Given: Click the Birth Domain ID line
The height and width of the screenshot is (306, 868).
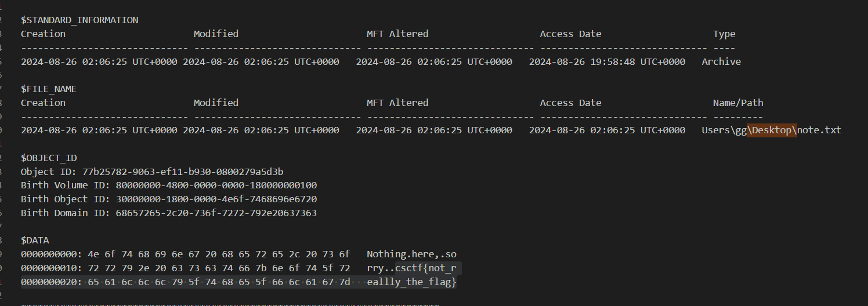Looking at the screenshot, I should click(169, 213).
